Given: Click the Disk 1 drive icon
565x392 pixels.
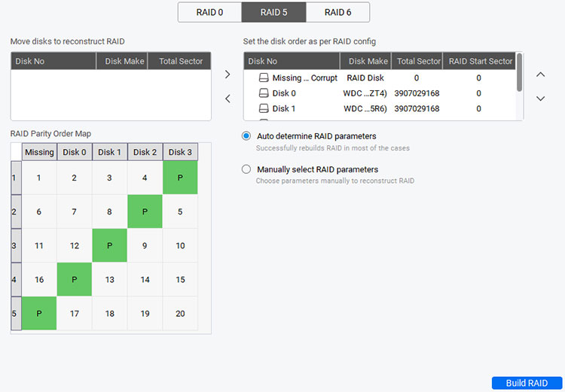Looking at the screenshot, I should pos(264,108).
